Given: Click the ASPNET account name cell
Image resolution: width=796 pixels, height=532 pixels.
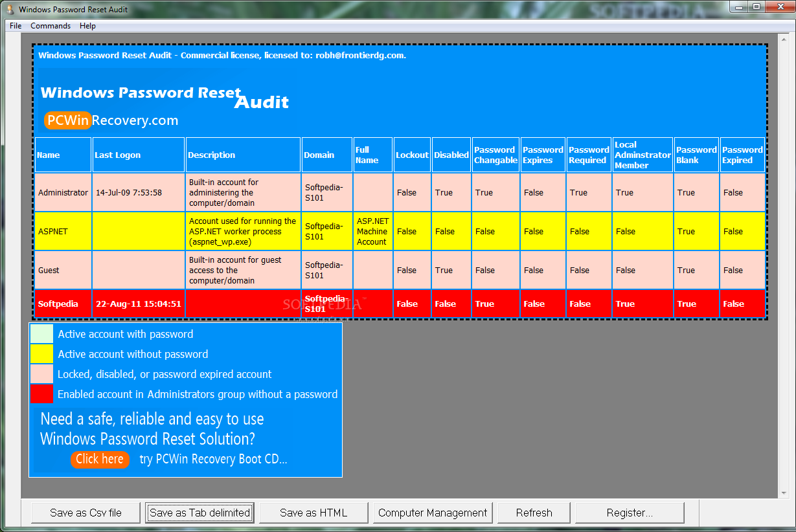Looking at the screenshot, I should (x=63, y=231).
